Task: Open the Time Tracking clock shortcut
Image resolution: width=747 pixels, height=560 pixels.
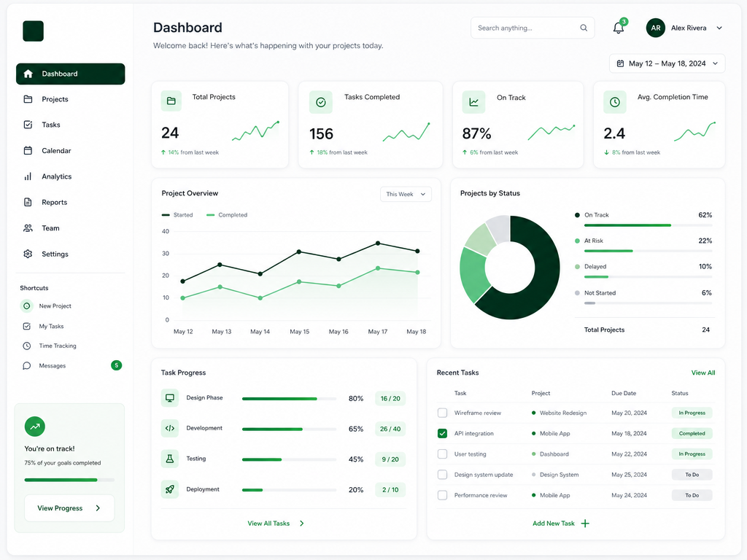Action: [27, 346]
